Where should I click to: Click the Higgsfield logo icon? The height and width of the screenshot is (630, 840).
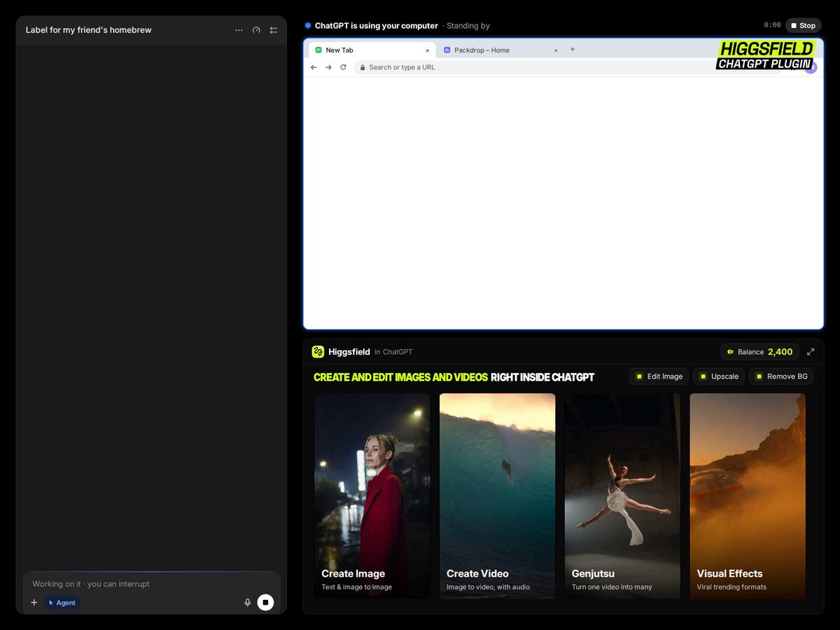coord(318,351)
